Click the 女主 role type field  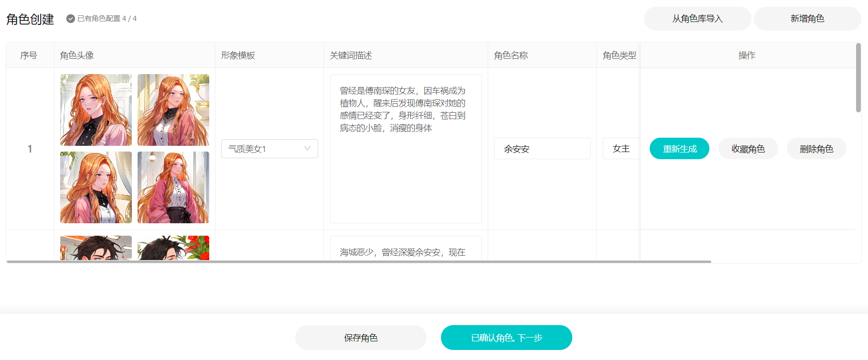coord(621,149)
